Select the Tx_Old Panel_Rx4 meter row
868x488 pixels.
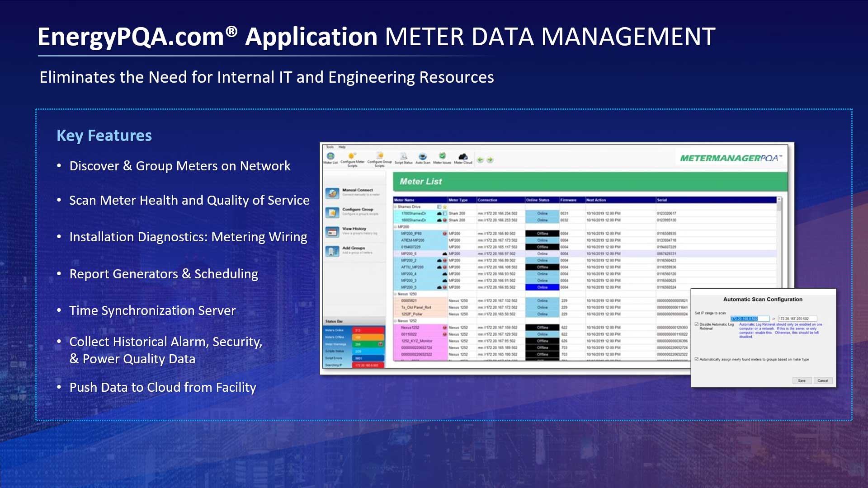click(x=585, y=307)
